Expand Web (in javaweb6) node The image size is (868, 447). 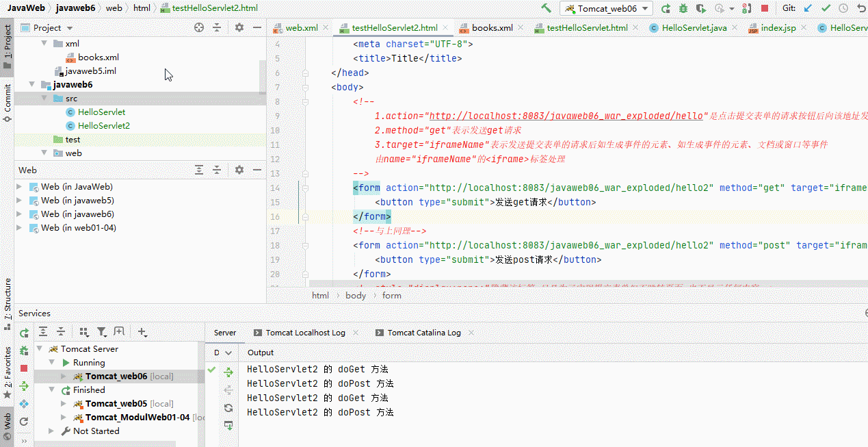(x=20, y=214)
